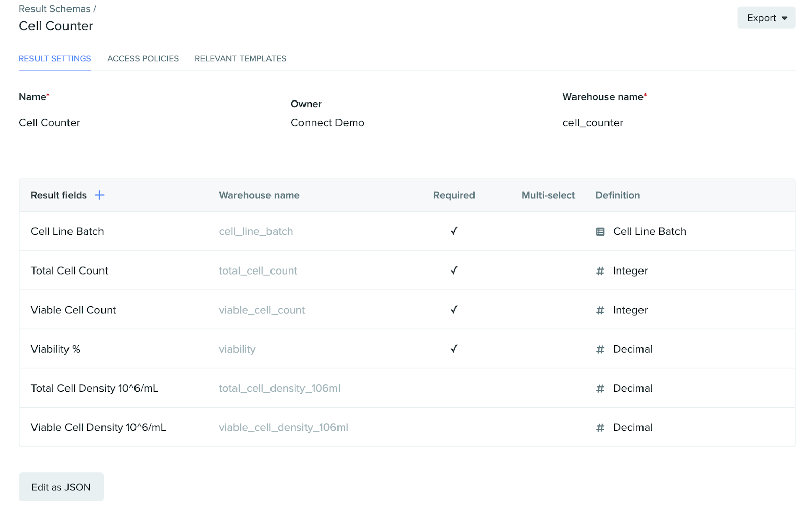The image size is (812, 507).
Task: Select Viable Cell Density 10^6/mL field name
Action: point(98,427)
